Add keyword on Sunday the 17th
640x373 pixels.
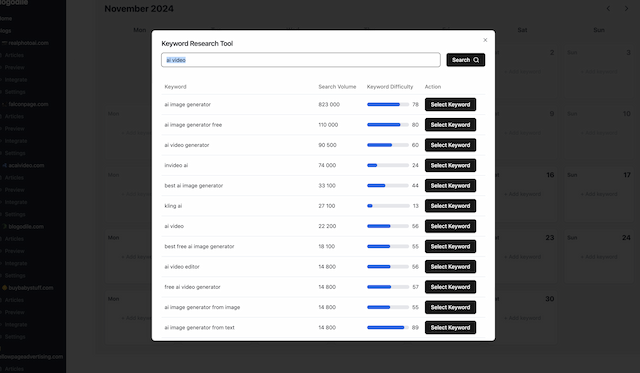point(599,194)
